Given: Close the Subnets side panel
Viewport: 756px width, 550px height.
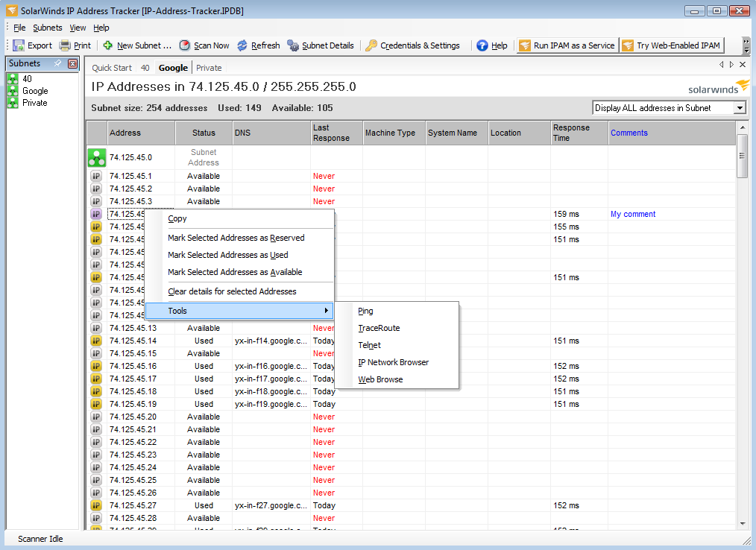Looking at the screenshot, I should point(72,63).
